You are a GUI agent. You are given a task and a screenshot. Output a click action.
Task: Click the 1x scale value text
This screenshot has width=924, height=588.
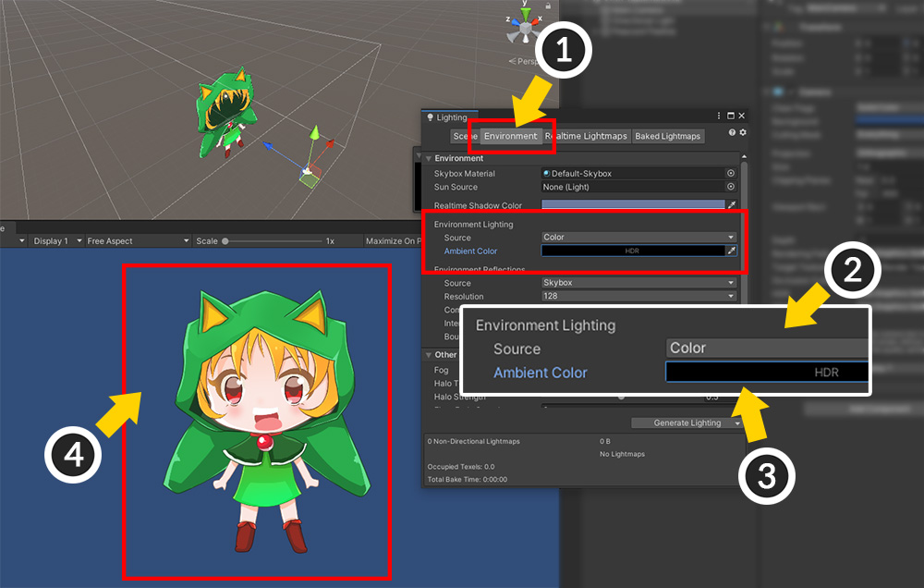tap(330, 241)
